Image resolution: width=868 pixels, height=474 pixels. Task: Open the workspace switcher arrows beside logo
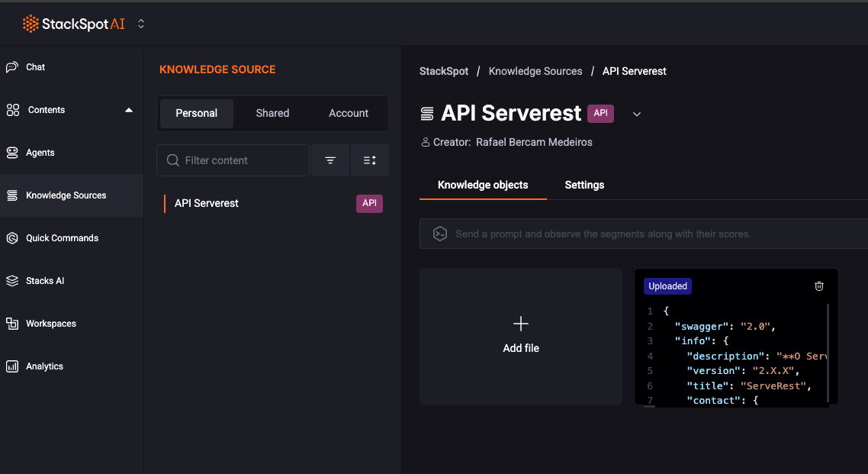pyautogui.click(x=141, y=24)
